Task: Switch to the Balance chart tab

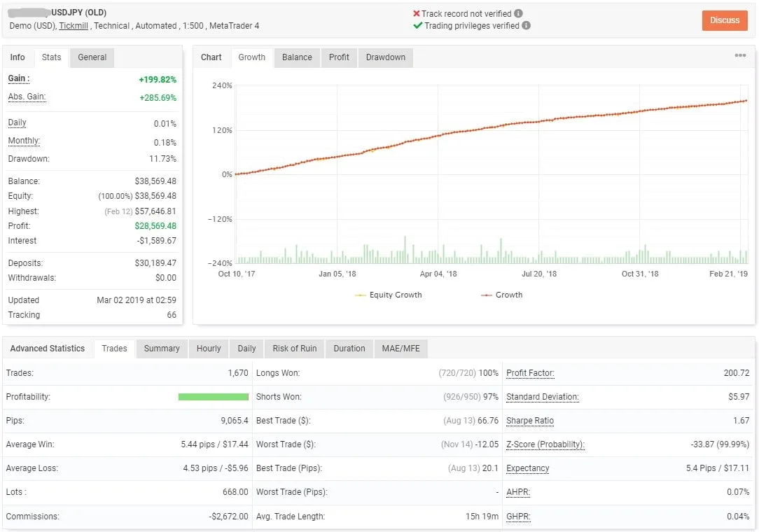Action: (297, 58)
